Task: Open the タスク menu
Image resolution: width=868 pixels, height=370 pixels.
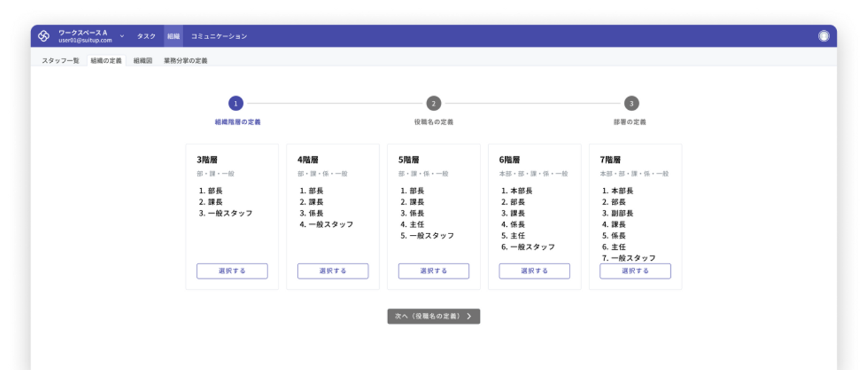Action: click(146, 36)
